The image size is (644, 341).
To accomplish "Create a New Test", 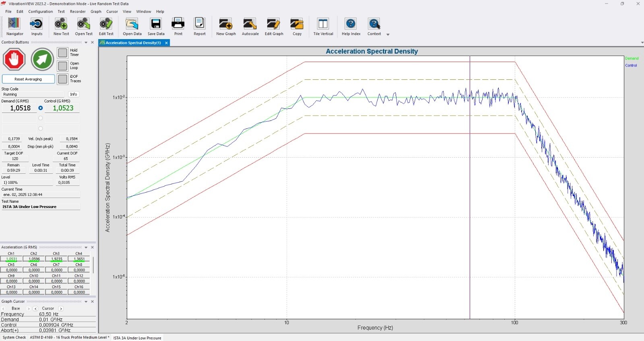I will [x=61, y=27].
